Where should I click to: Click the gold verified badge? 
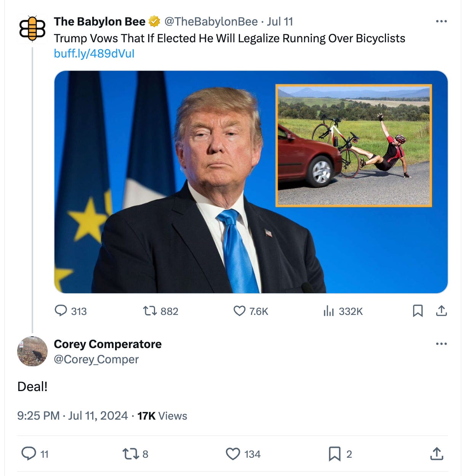[154, 22]
